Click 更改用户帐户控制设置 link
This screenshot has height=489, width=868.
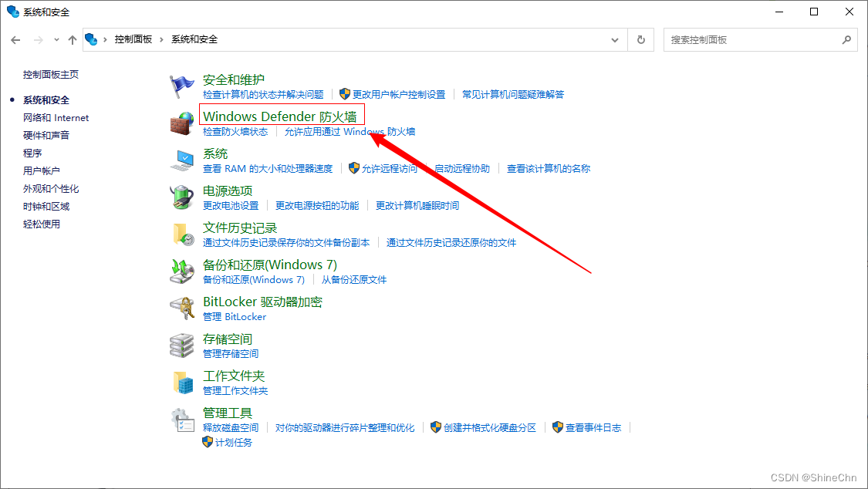coord(399,95)
